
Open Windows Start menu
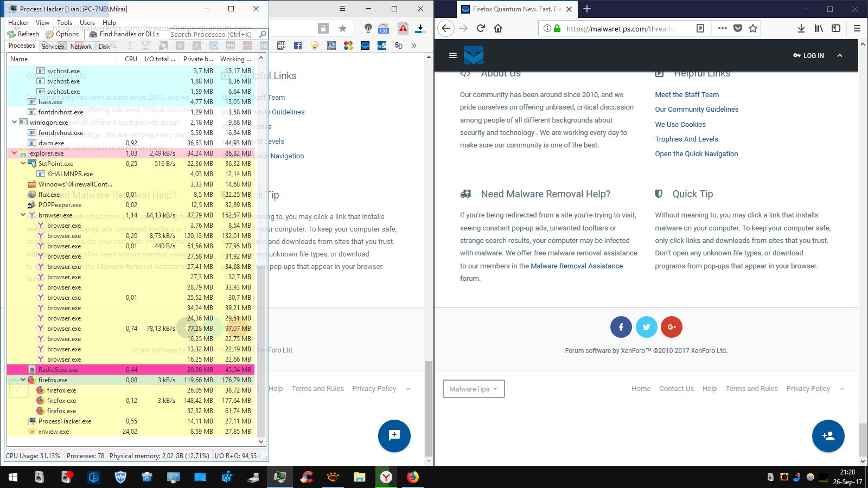tap(13, 477)
